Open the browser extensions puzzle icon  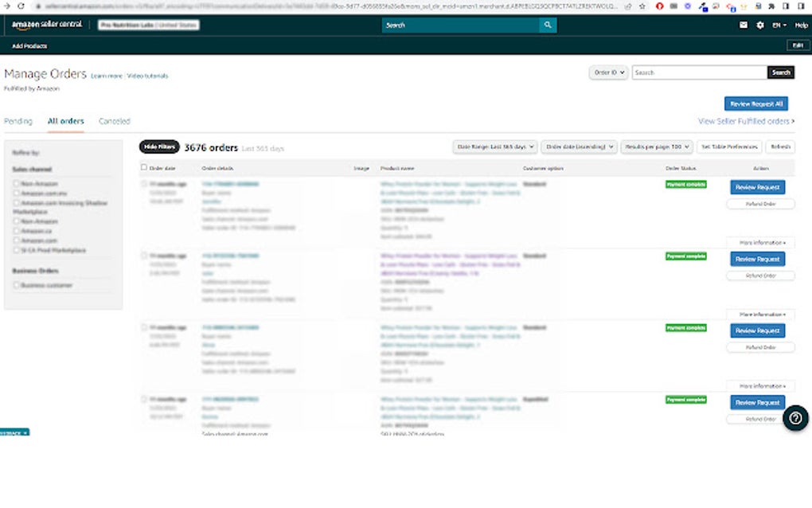[771, 6]
